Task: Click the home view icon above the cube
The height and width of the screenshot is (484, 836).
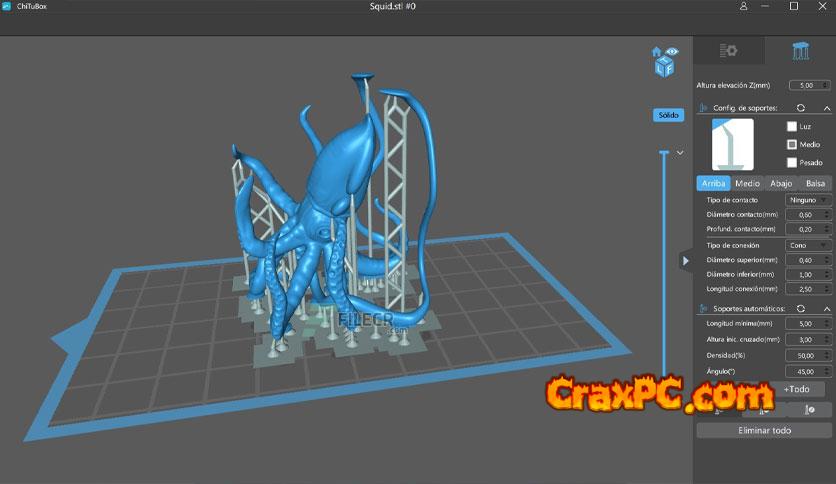Action: pos(656,51)
